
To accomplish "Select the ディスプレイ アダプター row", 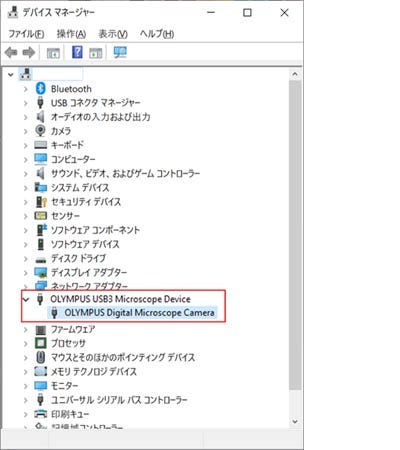I will (89, 272).
